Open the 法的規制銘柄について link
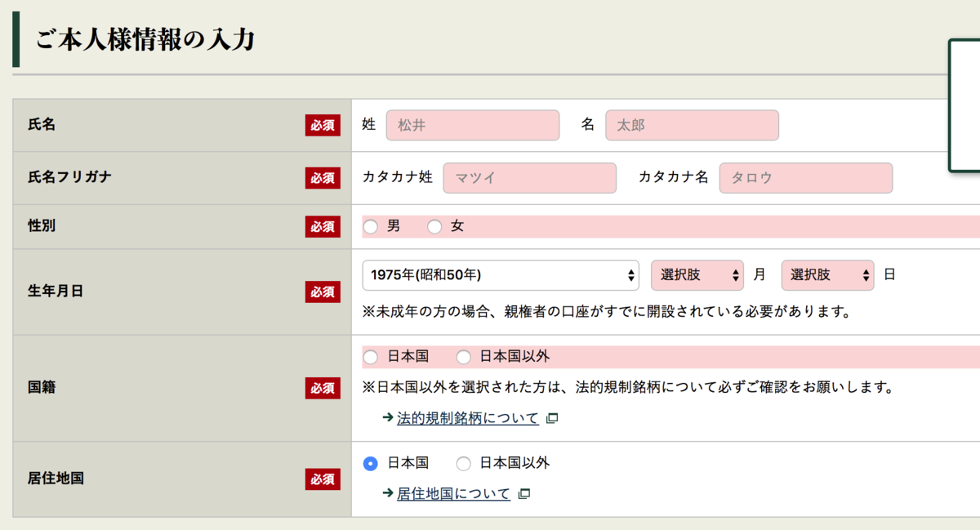This screenshot has width=980, height=530. click(468, 418)
